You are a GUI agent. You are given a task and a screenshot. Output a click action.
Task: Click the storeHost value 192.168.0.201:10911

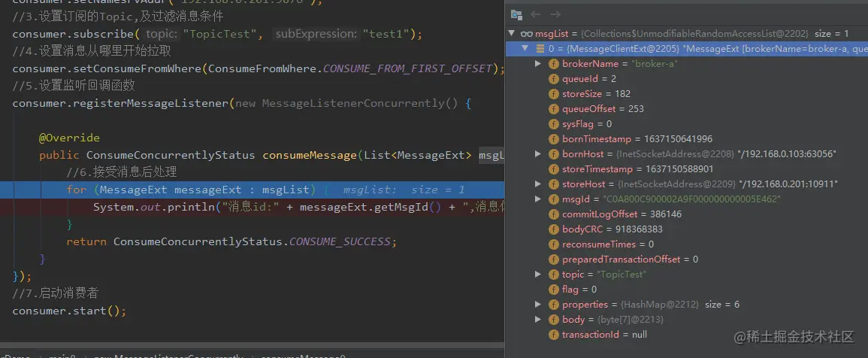[788, 184]
